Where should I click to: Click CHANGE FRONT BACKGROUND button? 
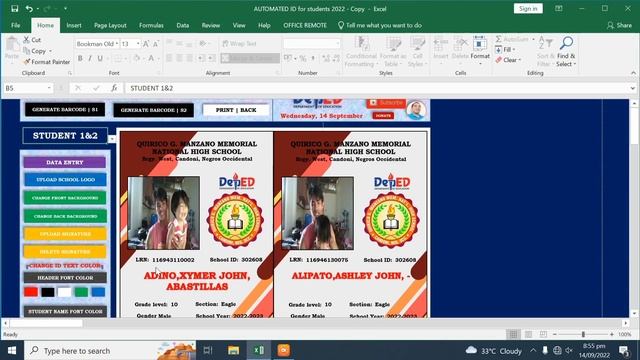click(65, 198)
